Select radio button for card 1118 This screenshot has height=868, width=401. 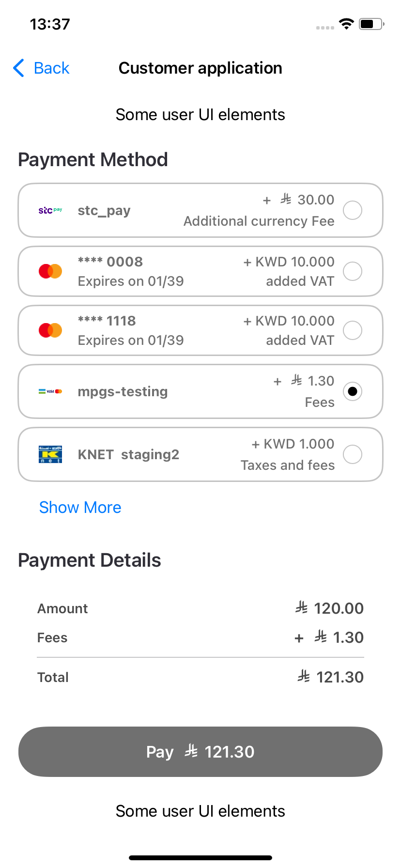click(353, 330)
